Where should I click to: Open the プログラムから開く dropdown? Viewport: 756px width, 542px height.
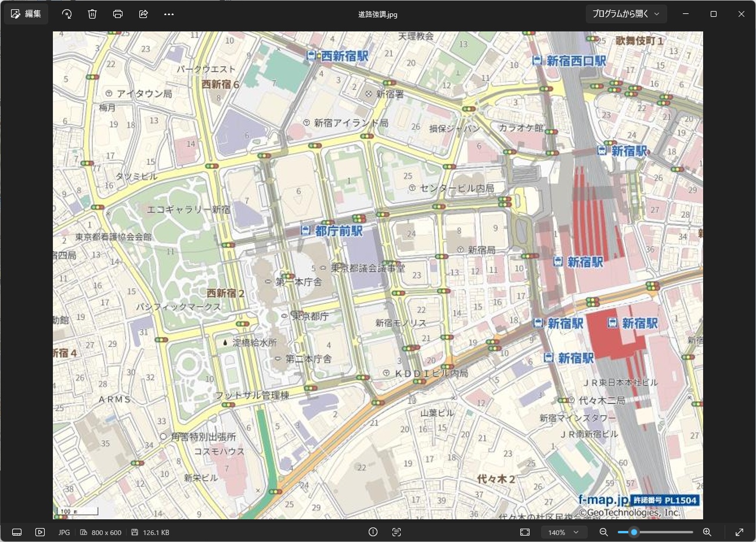tap(626, 14)
